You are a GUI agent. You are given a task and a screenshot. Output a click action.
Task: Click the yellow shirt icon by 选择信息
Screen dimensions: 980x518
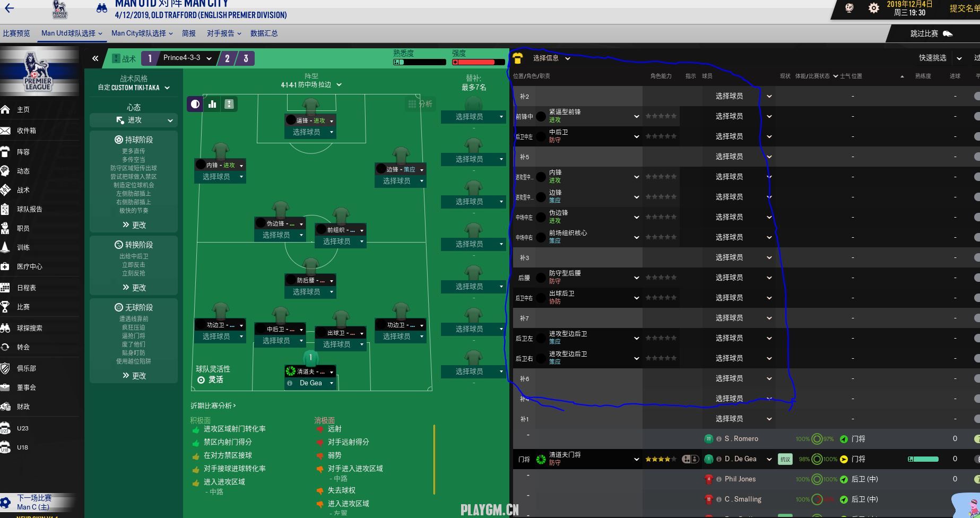click(x=518, y=58)
